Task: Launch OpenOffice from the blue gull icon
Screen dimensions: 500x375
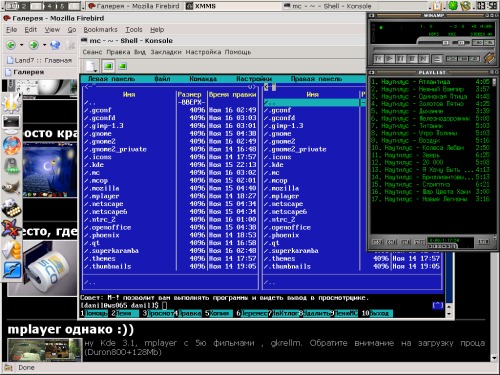Action: tap(12, 270)
